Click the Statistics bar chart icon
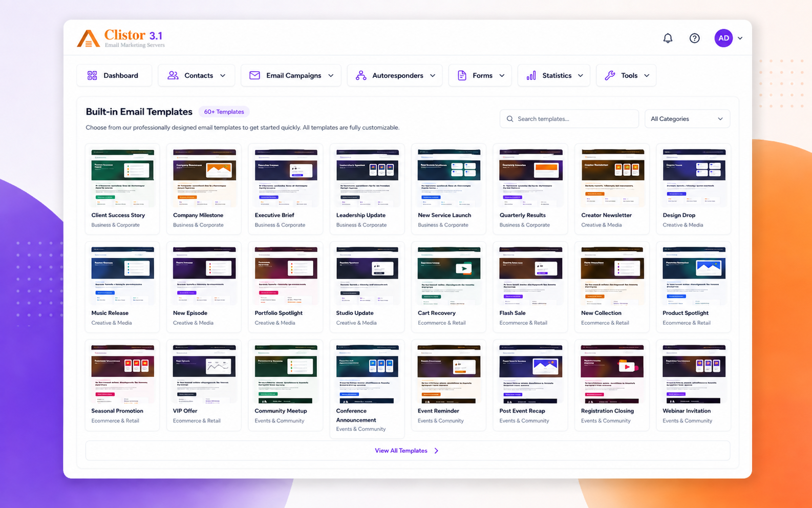This screenshot has width=812, height=508. (x=531, y=75)
